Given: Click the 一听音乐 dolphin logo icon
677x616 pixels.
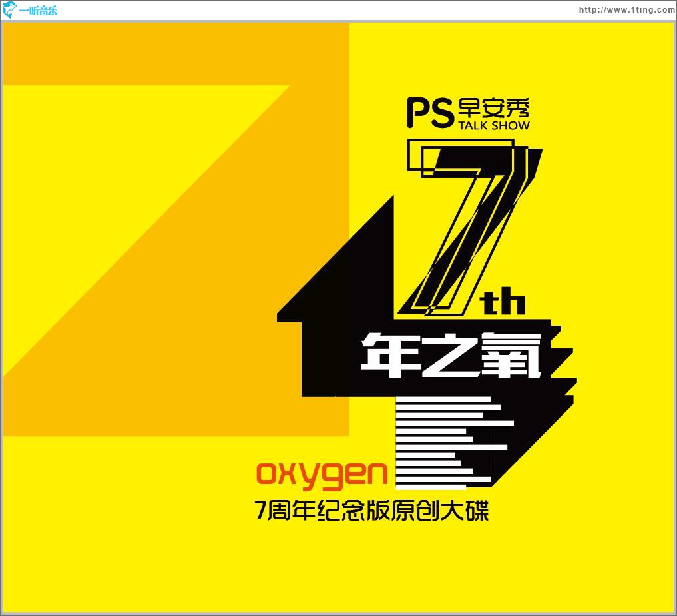Looking at the screenshot, I should click(9, 10).
